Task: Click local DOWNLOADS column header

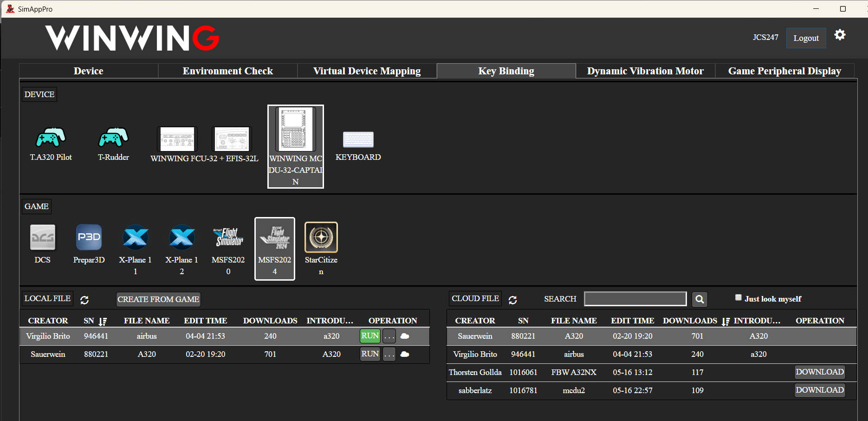Action: pos(270,321)
